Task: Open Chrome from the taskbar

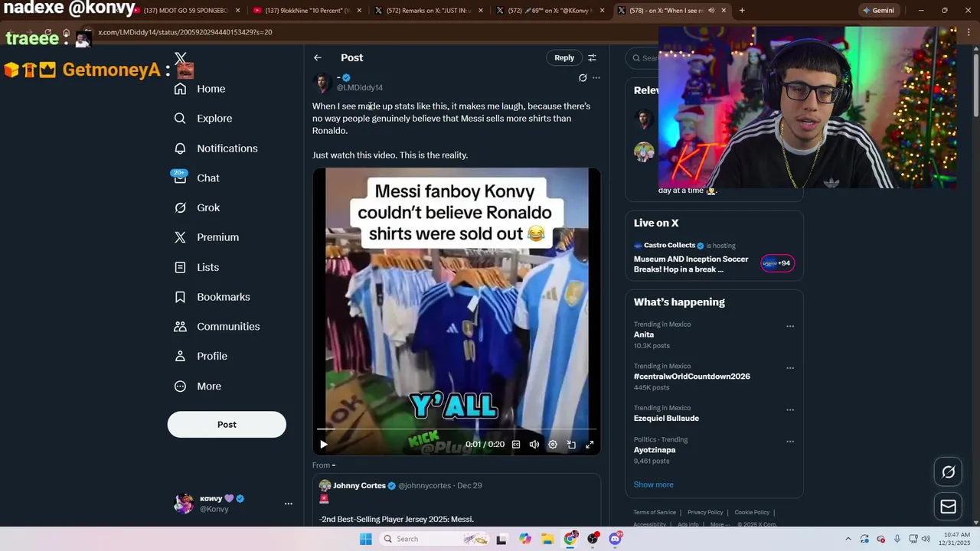Action: click(x=570, y=539)
